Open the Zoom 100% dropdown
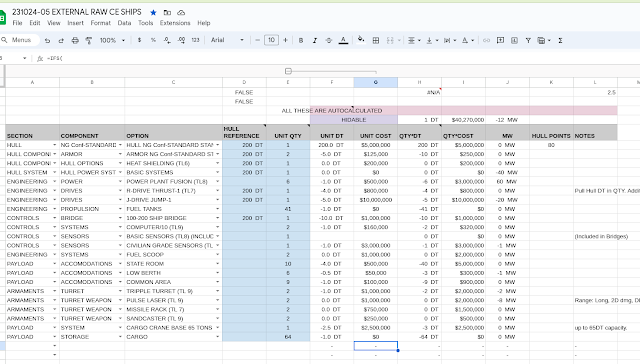The height and width of the screenshot is (364, 640). (x=112, y=40)
